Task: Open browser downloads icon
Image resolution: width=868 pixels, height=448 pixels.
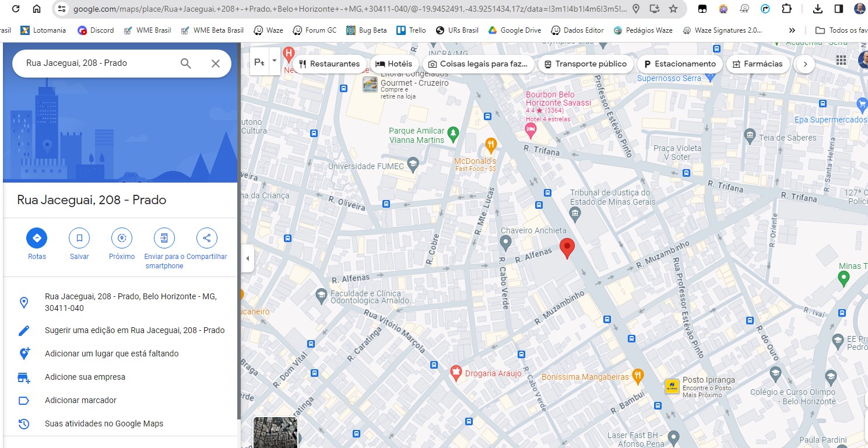Action: coord(818,9)
